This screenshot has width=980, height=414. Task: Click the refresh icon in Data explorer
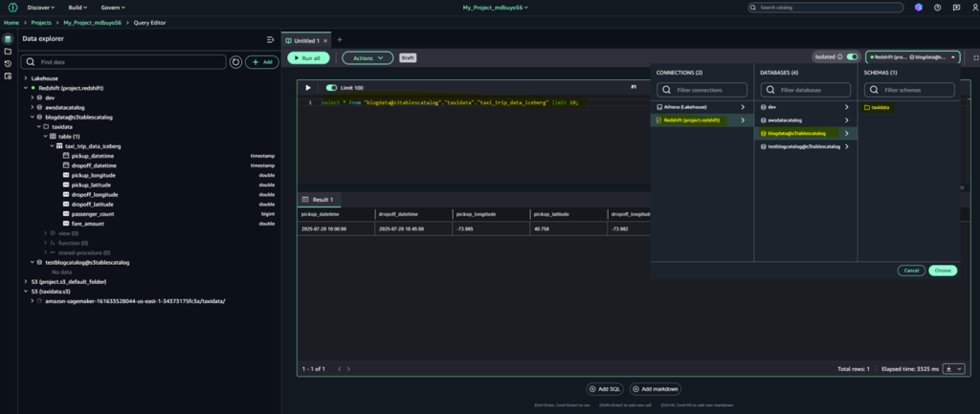pyautogui.click(x=235, y=61)
